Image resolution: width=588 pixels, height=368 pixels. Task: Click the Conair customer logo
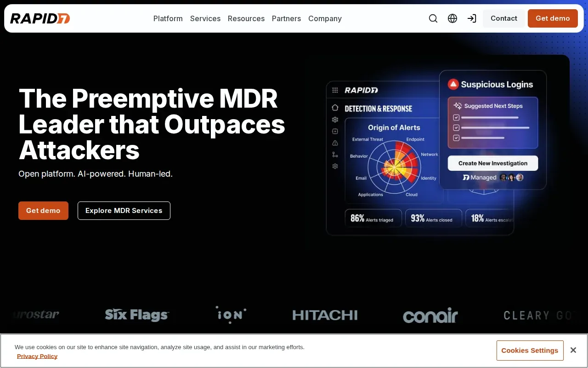coord(430,315)
